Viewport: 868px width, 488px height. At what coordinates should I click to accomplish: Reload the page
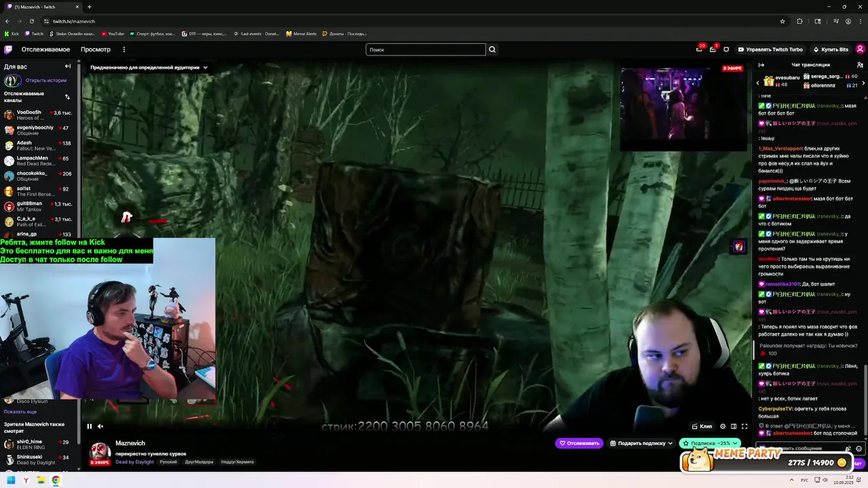pyautogui.click(x=31, y=21)
